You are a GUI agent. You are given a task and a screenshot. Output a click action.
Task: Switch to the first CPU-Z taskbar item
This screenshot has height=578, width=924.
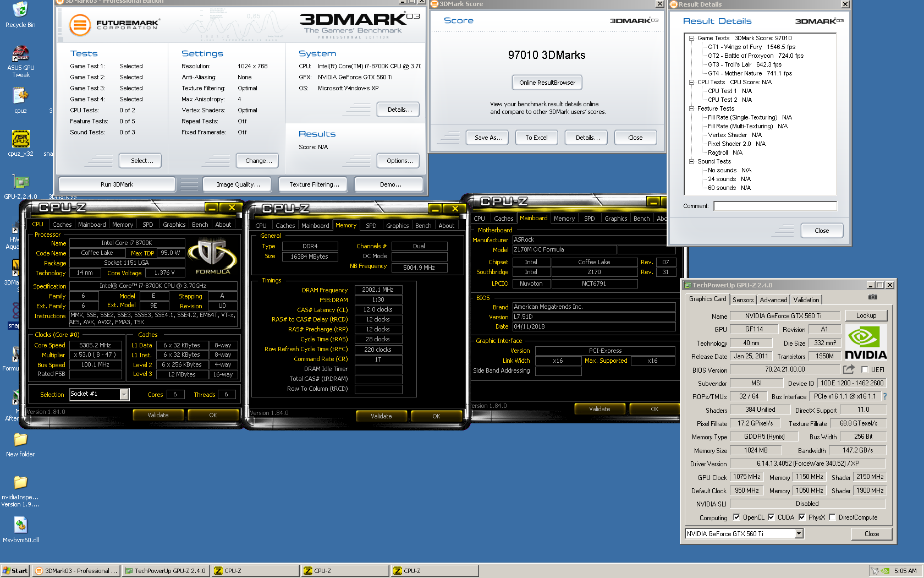255,571
